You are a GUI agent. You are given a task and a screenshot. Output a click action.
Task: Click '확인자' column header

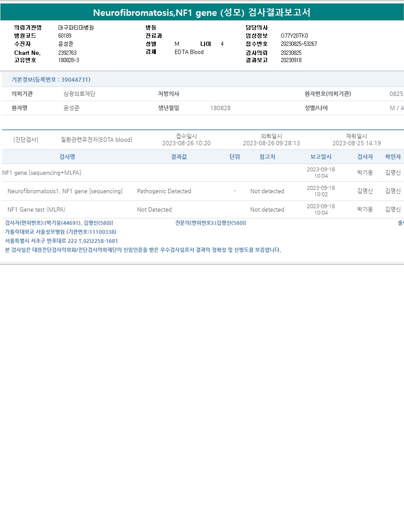click(393, 157)
